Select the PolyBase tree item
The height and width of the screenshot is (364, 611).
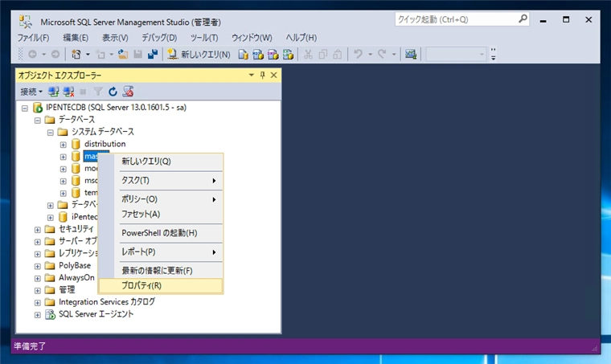(75, 265)
